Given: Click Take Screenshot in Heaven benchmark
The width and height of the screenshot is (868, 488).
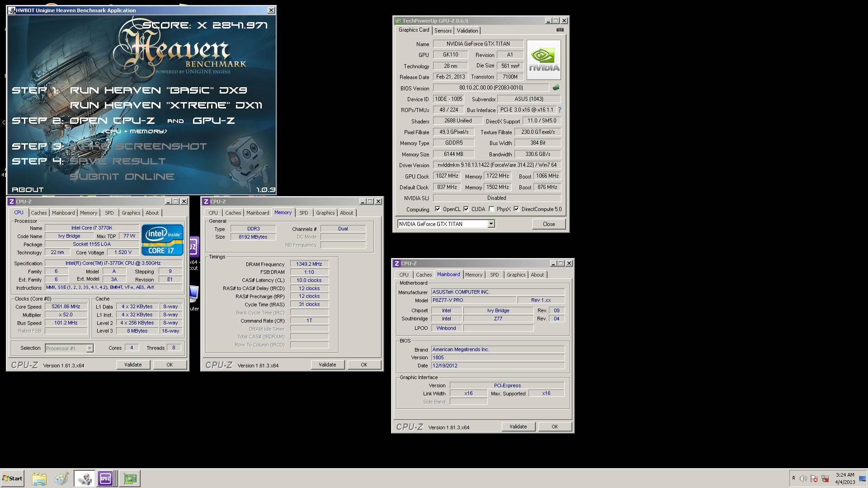Looking at the screenshot, I should [138, 146].
